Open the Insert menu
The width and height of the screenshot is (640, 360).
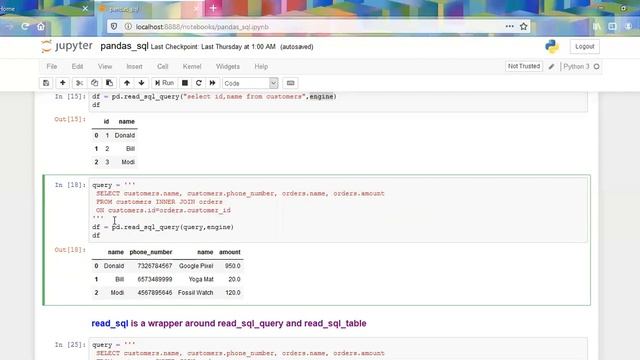point(134,67)
